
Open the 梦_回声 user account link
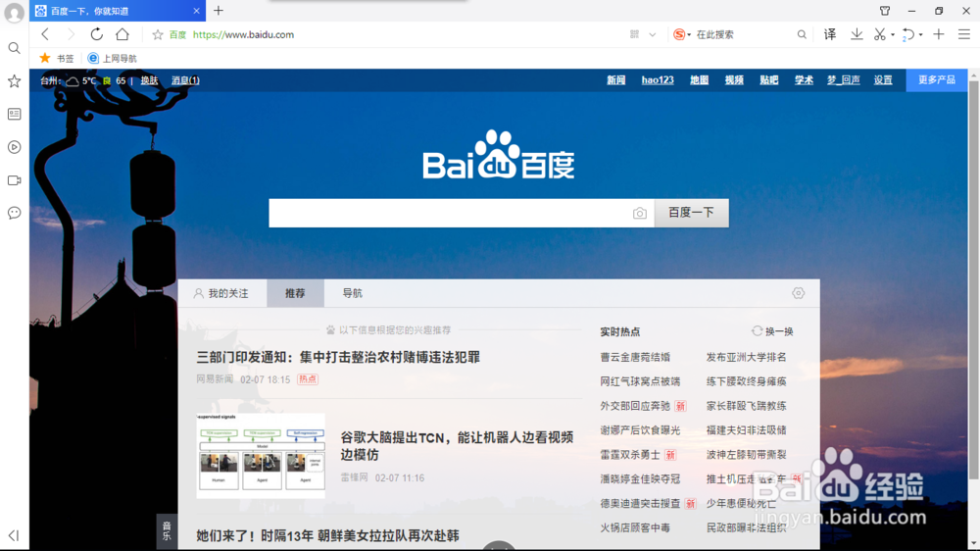coord(844,80)
